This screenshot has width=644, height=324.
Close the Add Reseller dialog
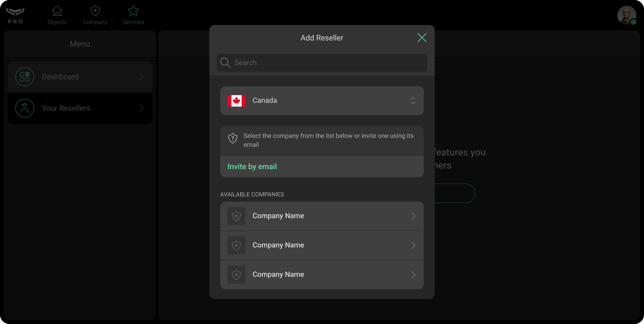click(x=422, y=38)
